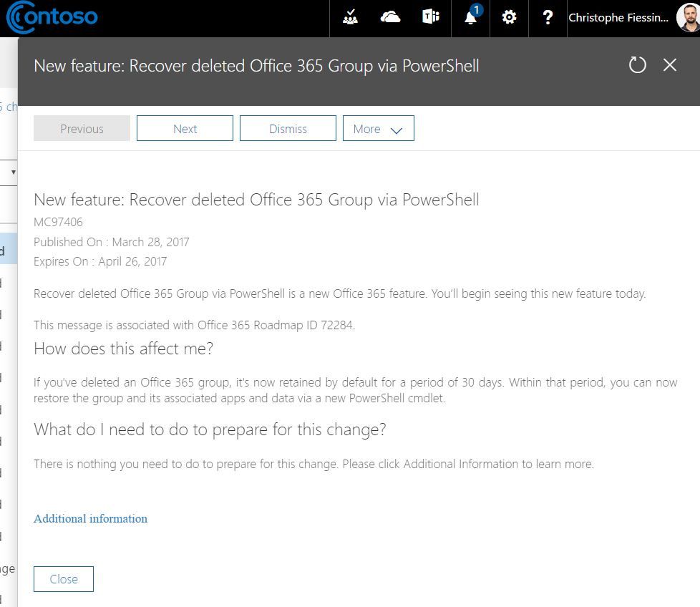Open OneDrive cloud icon in header
700x607 pixels.
coord(390,17)
